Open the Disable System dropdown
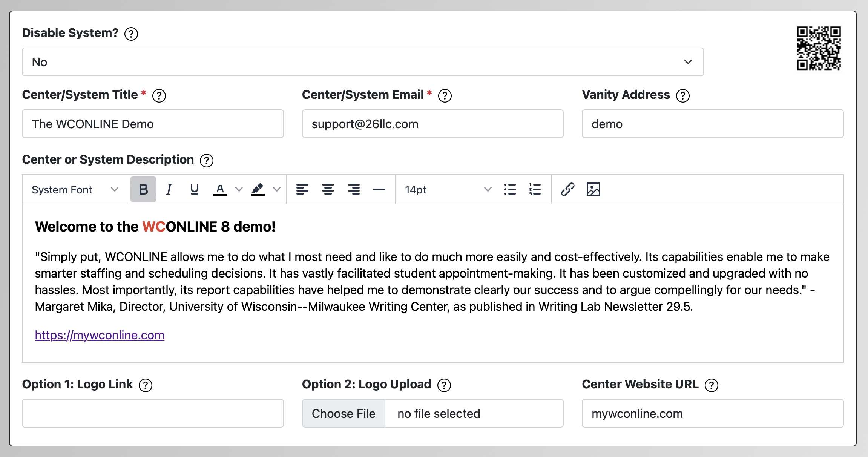This screenshot has height=457, width=868. [362, 62]
